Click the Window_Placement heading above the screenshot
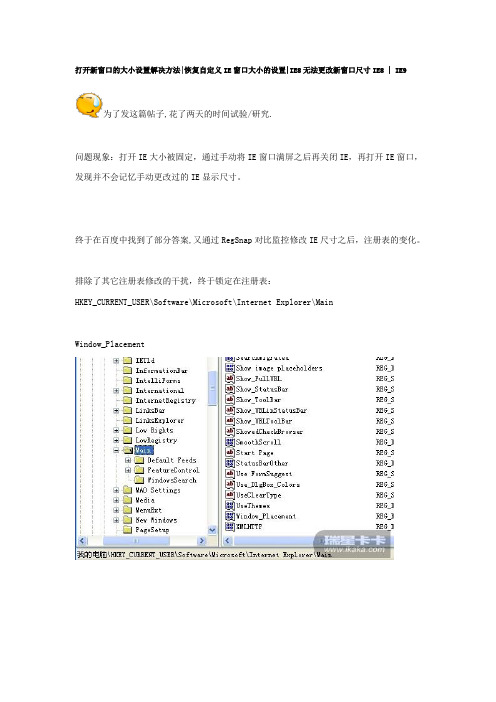496x702 pixels. click(x=109, y=344)
